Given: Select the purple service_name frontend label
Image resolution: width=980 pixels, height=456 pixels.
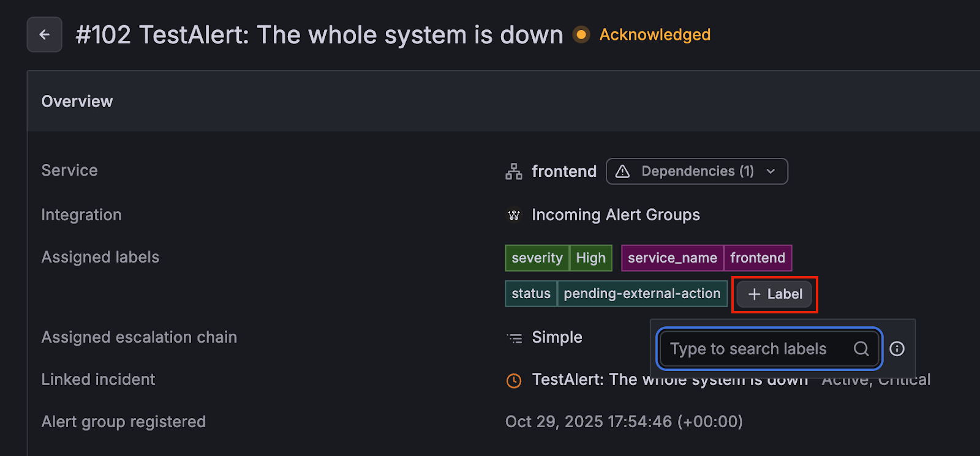Looking at the screenshot, I should 706,258.
